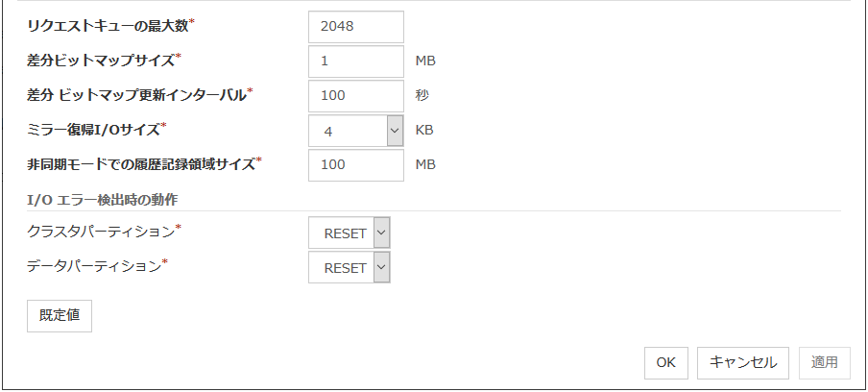Select the 差分 ビットマップ更新インターバル label
868x392 pixels.
pyautogui.click(x=137, y=95)
